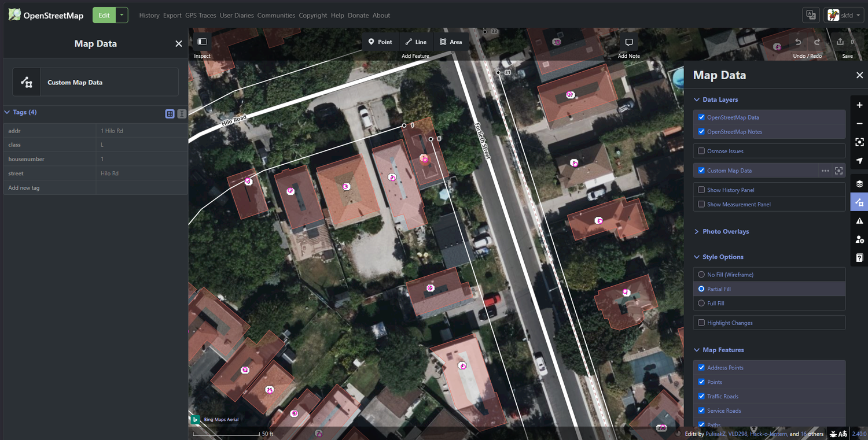Select No Fill (Wireframe) style
Screen dimensions: 868x440
click(701, 275)
